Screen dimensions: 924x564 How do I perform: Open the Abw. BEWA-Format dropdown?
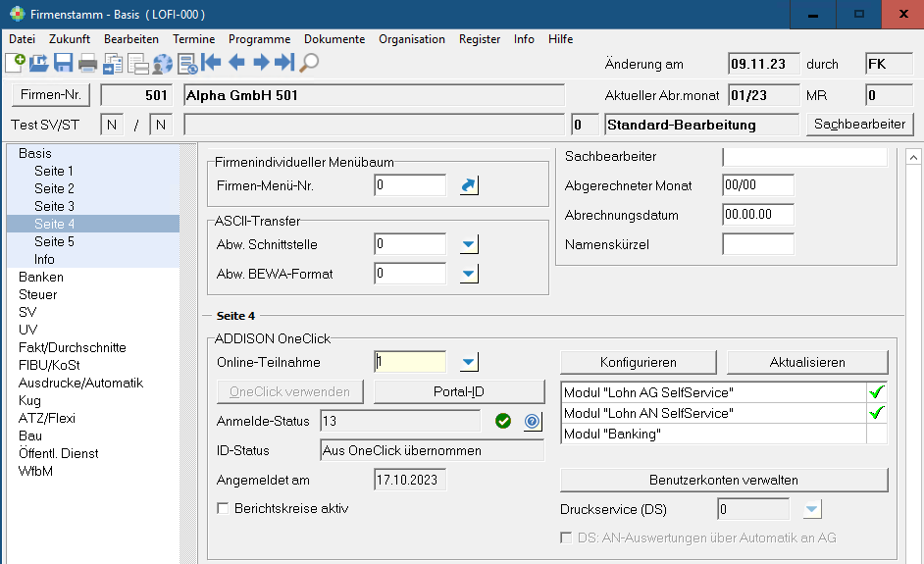469,274
